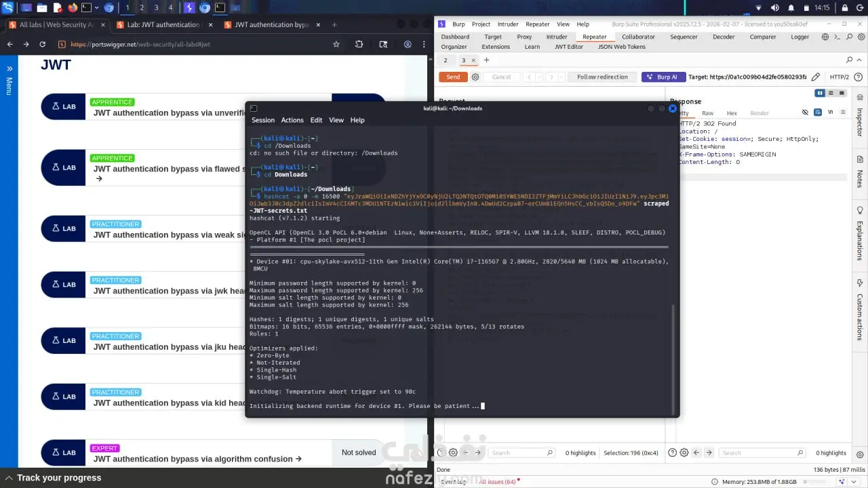Bookmark this page with the star
The height and width of the screenshot is (488, 868).
pyautogui.click(x=336, y=44)
